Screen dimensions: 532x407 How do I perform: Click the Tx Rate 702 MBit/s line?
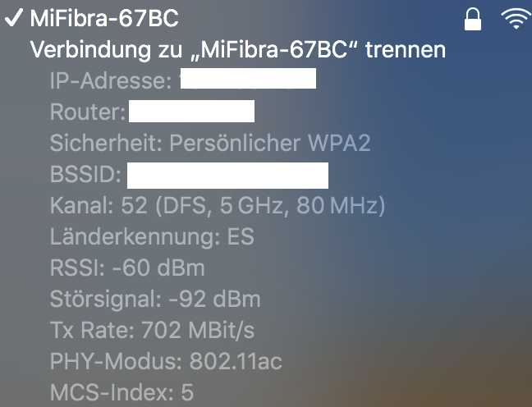(x=152, y=330)
